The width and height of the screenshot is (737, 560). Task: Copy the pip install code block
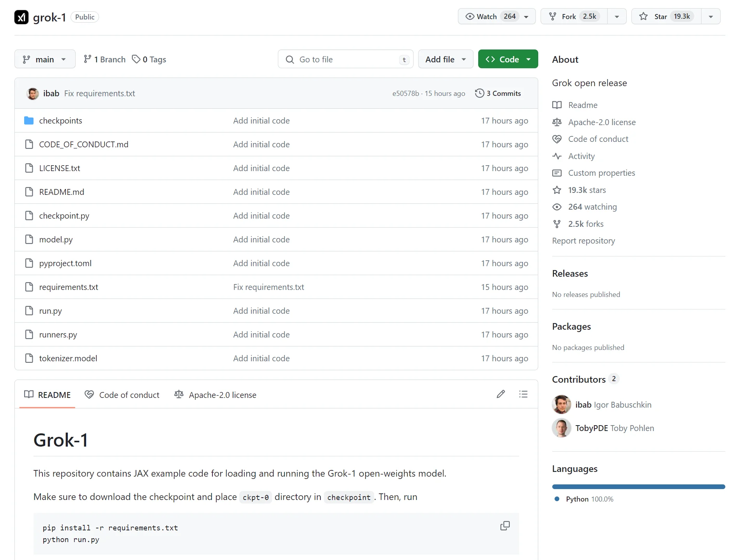[505, 526]
